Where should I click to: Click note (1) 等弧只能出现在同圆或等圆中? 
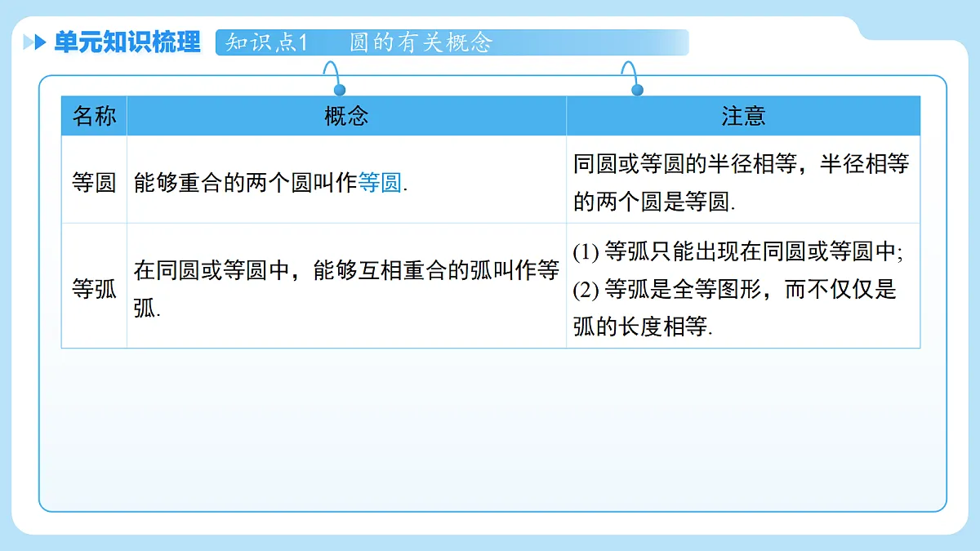coord(737,252)
